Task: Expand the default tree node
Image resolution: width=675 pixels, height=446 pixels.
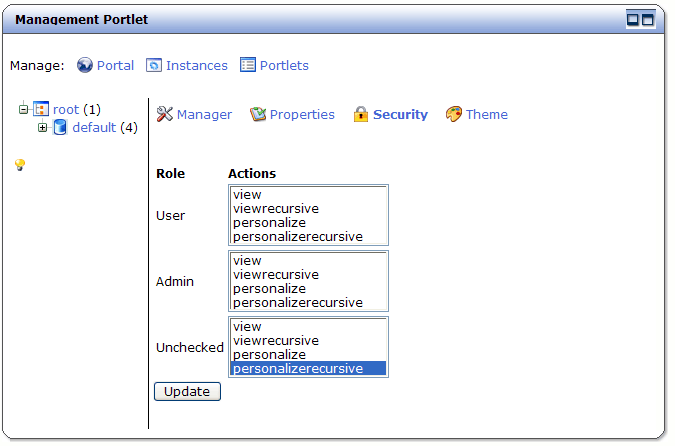Action: coord(42,127)
